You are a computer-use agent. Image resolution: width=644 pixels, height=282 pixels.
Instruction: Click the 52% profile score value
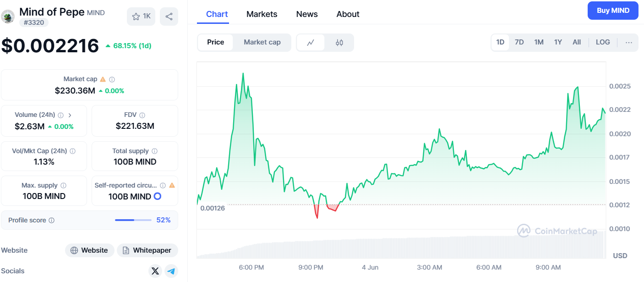pyautogui.click(x=164, y=220)
